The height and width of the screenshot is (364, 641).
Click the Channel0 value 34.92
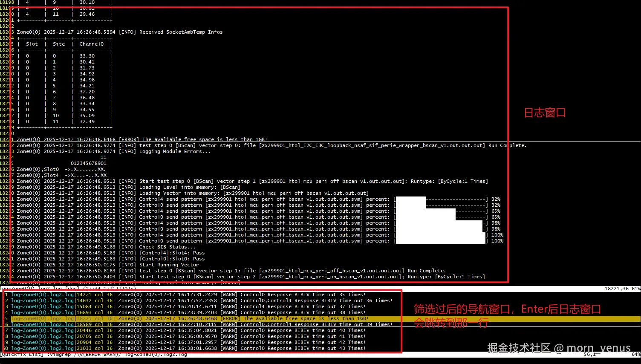(x=87, y=74)
